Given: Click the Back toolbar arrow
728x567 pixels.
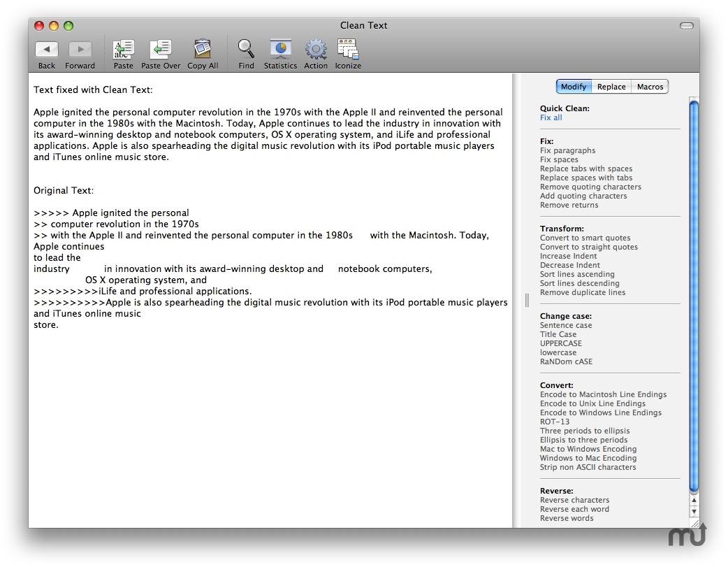Looking at the screenshot, I should click(x=46, y=49).
